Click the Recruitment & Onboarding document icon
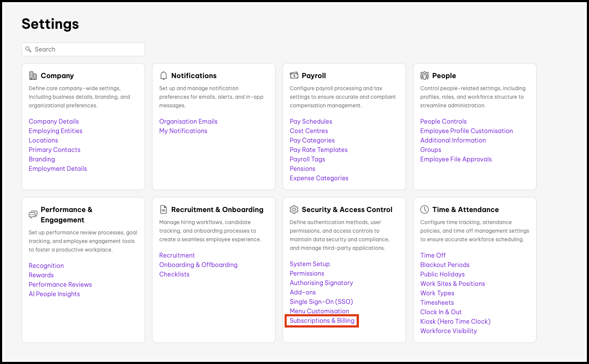Viewport: 589px width, 364px height. [164, 209]
